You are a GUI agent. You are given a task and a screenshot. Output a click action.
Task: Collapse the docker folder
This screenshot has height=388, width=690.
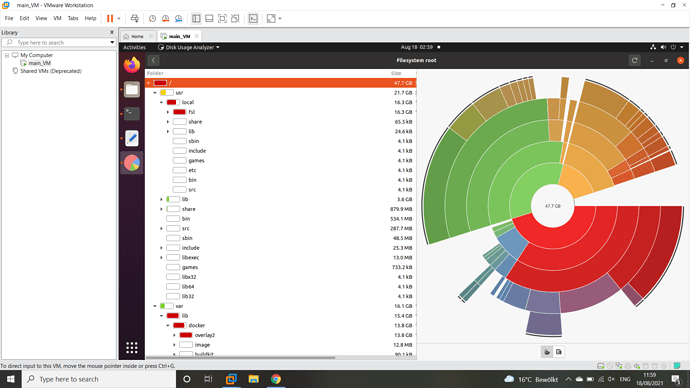point(168,325)
